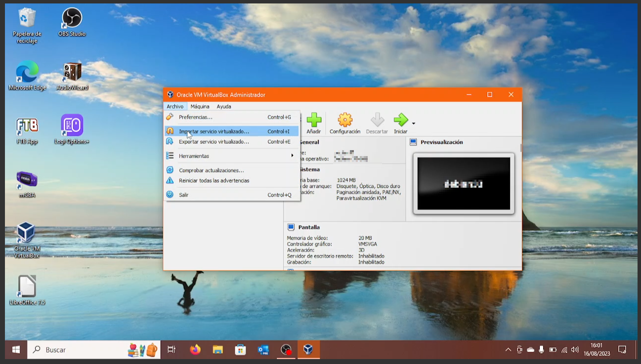Click the Pantalla section header

(309, 227)
